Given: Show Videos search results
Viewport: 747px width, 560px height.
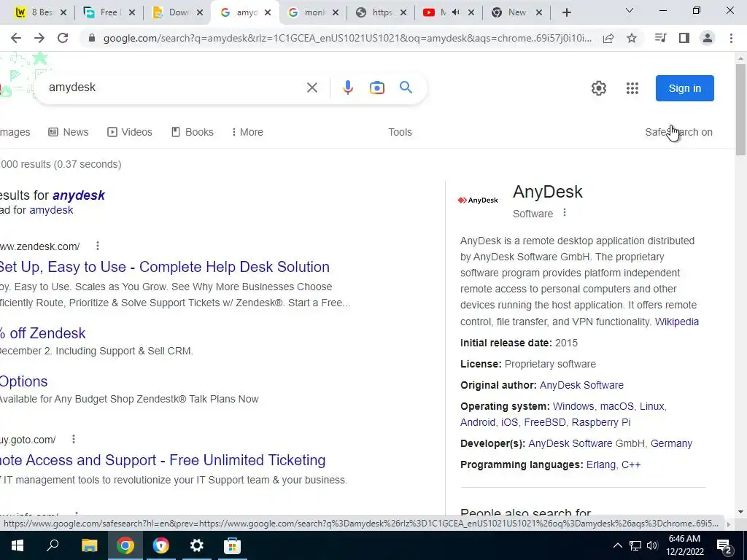Looking at the screenshot, I should tap(130, 132).
